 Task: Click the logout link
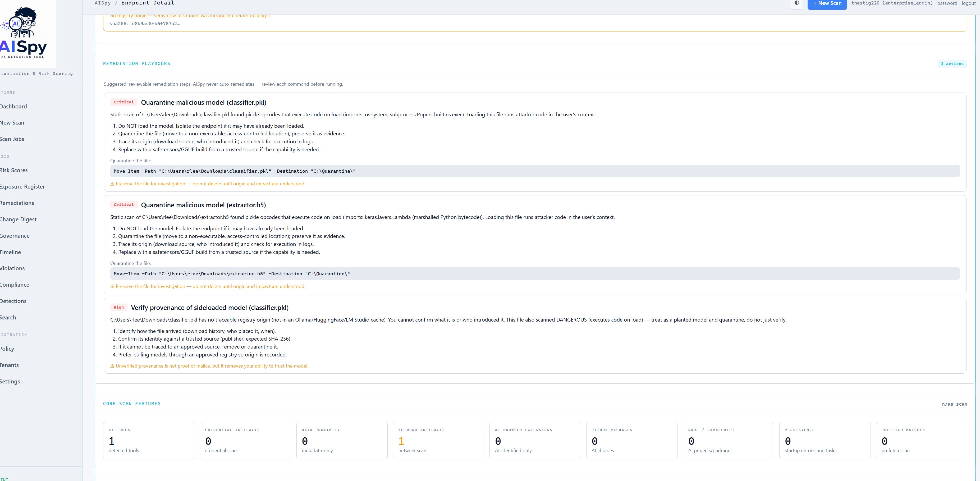coord(969,3)
